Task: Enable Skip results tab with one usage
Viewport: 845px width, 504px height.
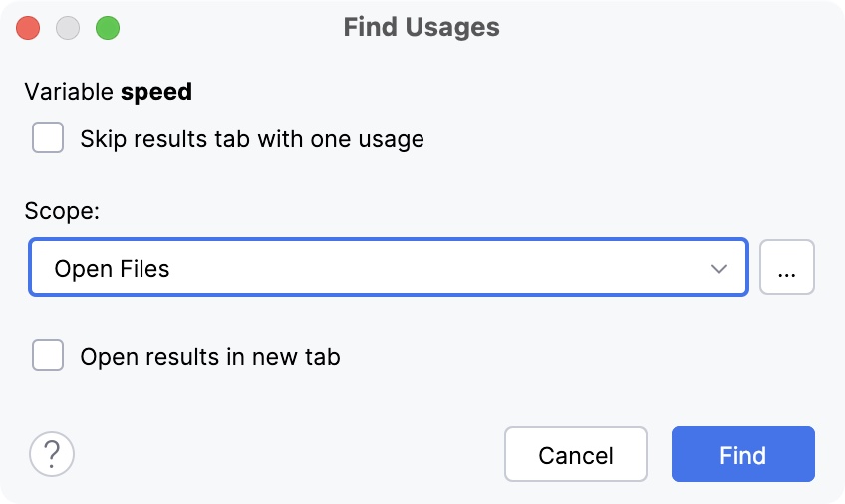Action: coord(48,138)
